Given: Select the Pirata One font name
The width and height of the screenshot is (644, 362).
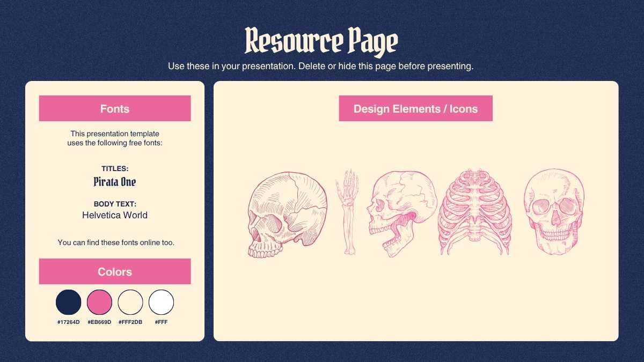Looking at the screenshot, I should [x=115, y=182].
